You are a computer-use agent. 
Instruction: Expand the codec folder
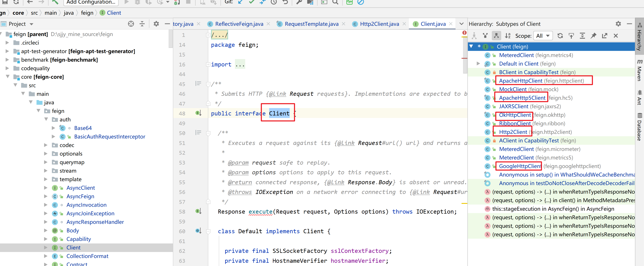click(x=46, y=145)
